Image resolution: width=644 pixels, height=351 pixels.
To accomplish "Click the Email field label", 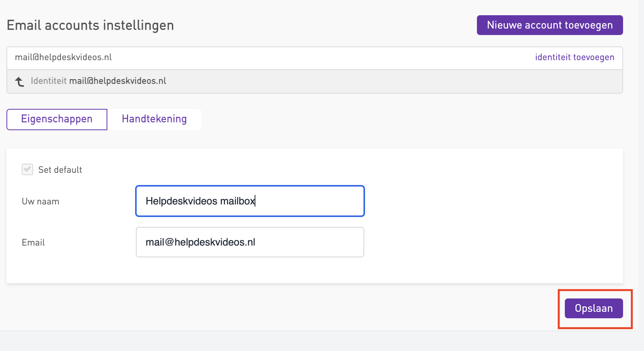I will [33, 243].
